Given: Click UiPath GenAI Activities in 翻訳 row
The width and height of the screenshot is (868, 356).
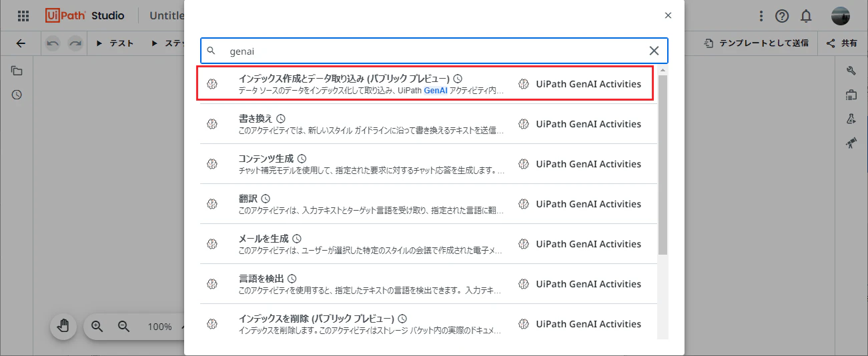Looking at the screenshot, I should [588, 204].
